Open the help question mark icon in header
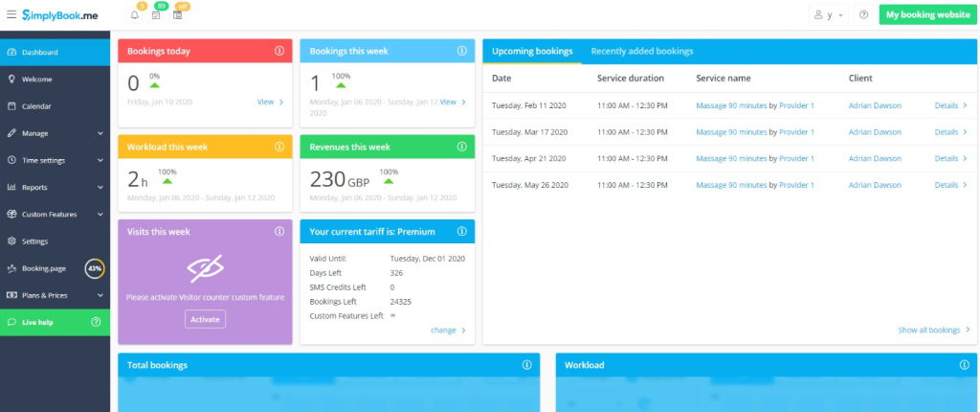The height and width of the screenshot is (412, 980). point(864,15)
